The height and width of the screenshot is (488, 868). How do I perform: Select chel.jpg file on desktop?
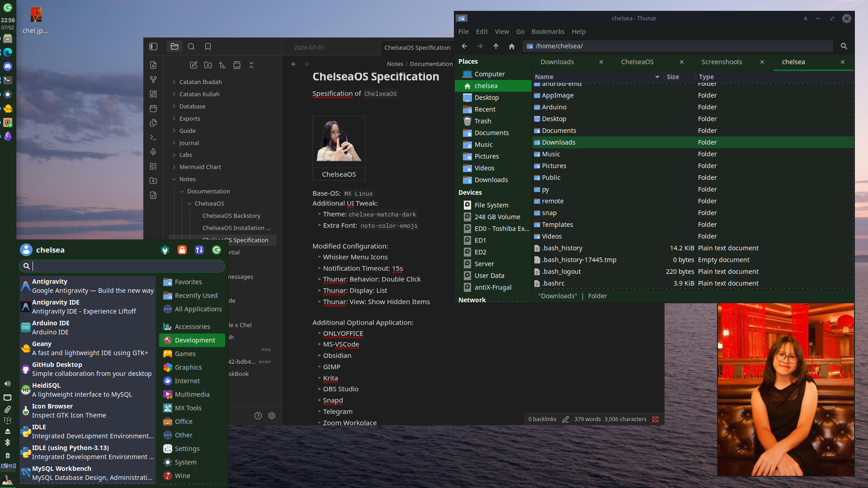36,21
